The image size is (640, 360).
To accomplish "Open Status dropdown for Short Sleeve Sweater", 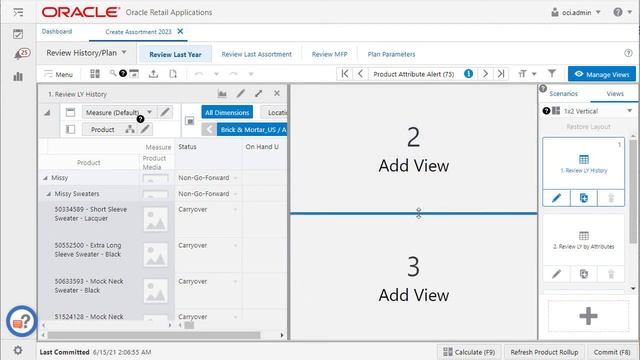I will (236, 209).
